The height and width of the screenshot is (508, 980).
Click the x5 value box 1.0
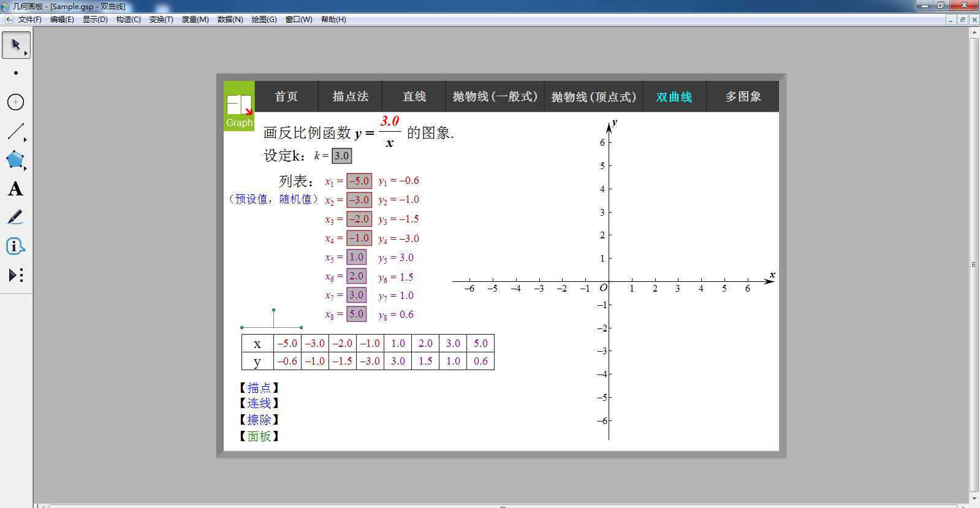tap(357, 257)
